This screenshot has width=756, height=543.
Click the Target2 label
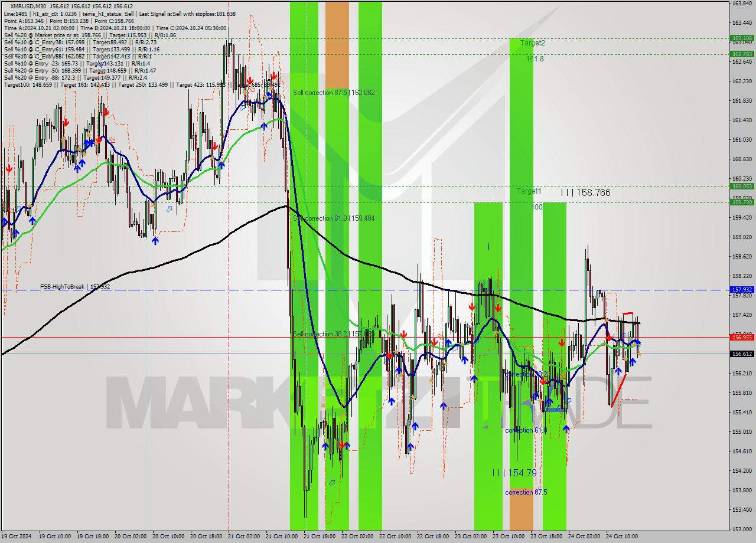click(533, 43)
